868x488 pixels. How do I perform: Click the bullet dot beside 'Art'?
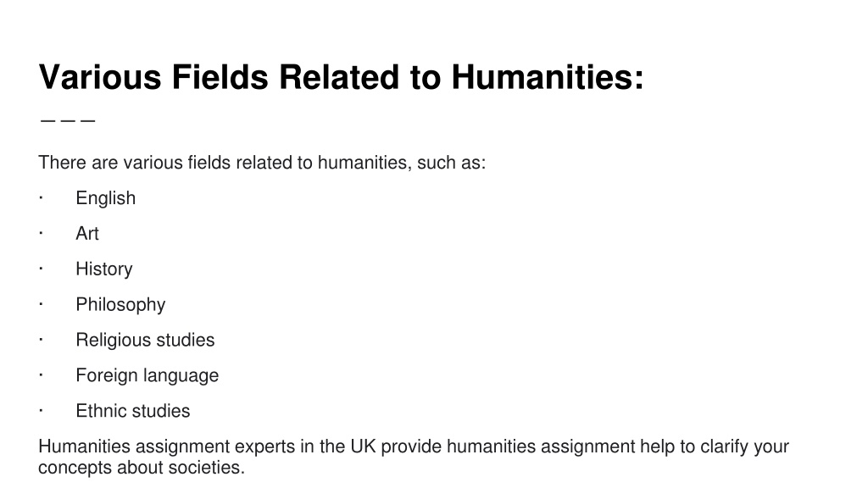coord(41,233)
